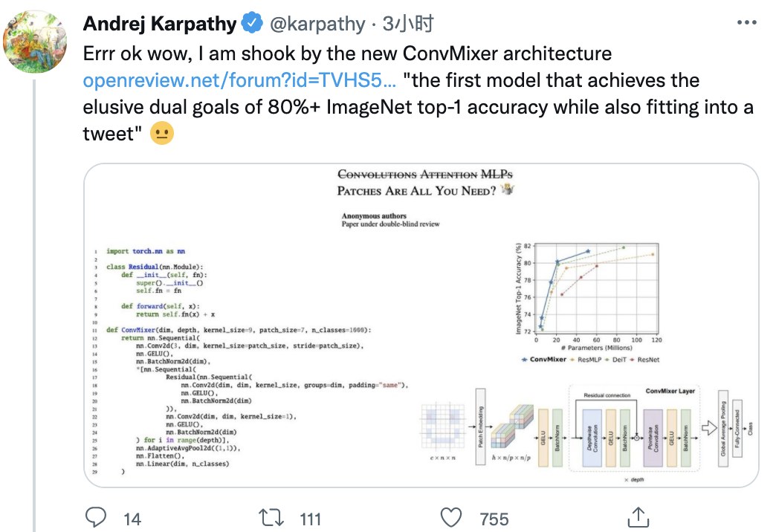View the 111 retweets count
776x532 pixels.
tap(310, 519)
